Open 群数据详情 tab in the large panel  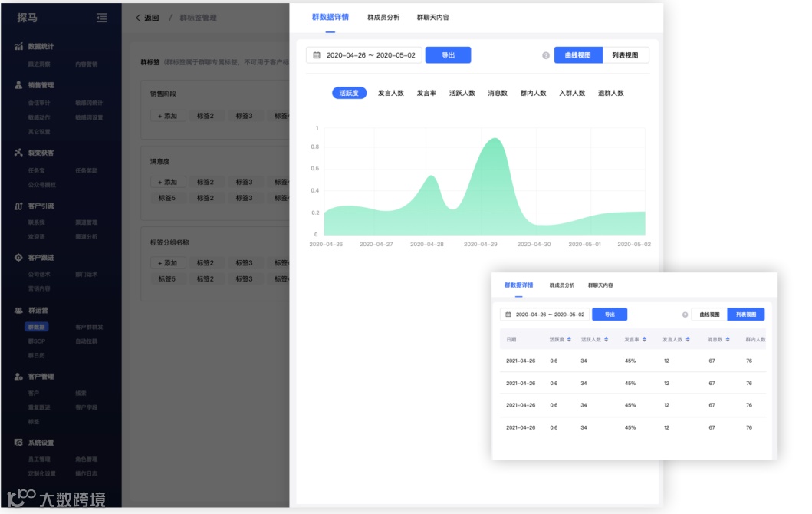330,17
